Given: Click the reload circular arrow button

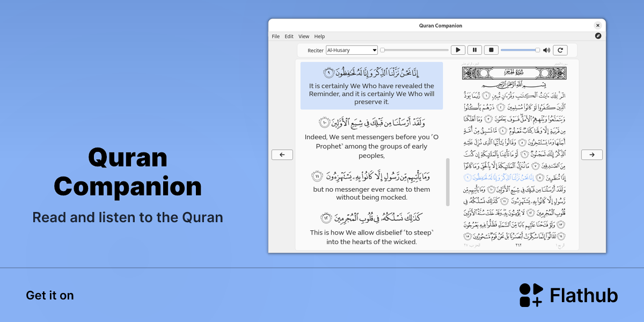Looking at the screenshot, I should tap(560, 50).
